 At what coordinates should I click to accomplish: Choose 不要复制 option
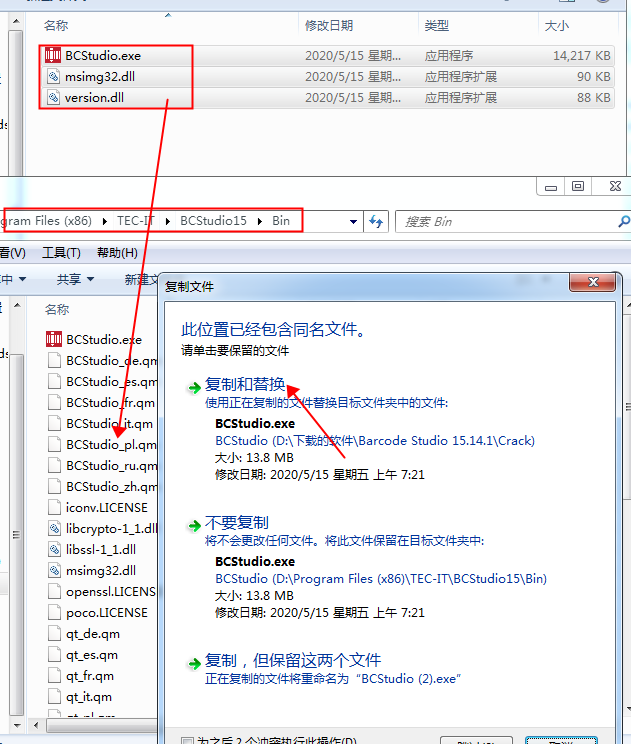coord(237,522)
